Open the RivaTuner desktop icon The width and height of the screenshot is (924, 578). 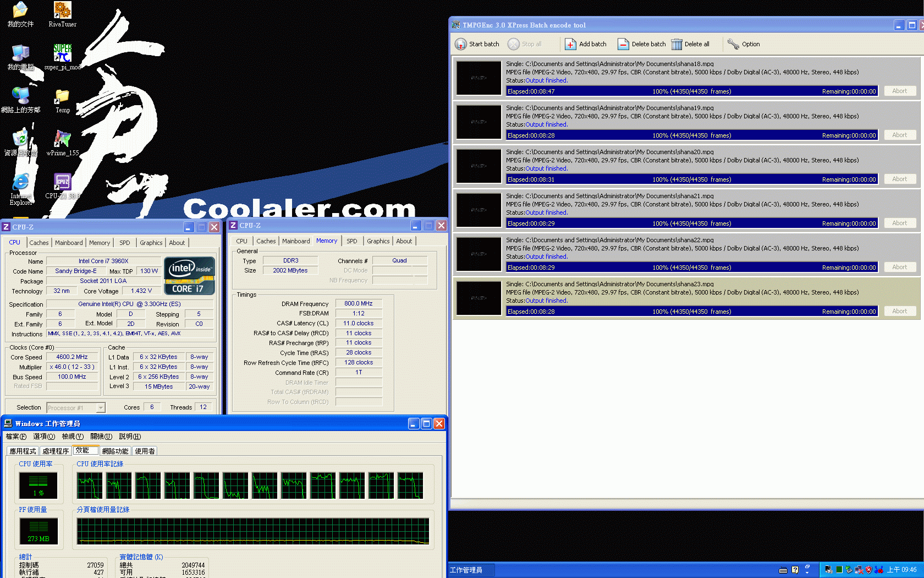tap(62, 10)
